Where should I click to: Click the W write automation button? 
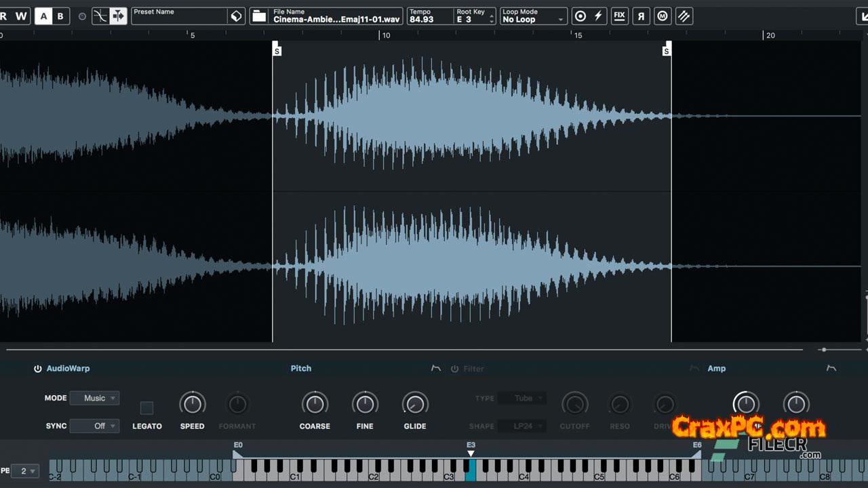coord(21,16)
